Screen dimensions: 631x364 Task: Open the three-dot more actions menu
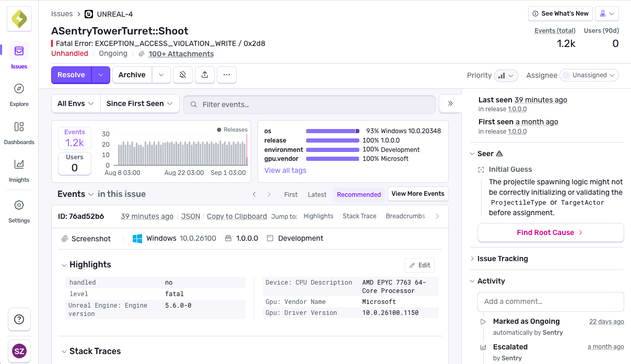227,75
